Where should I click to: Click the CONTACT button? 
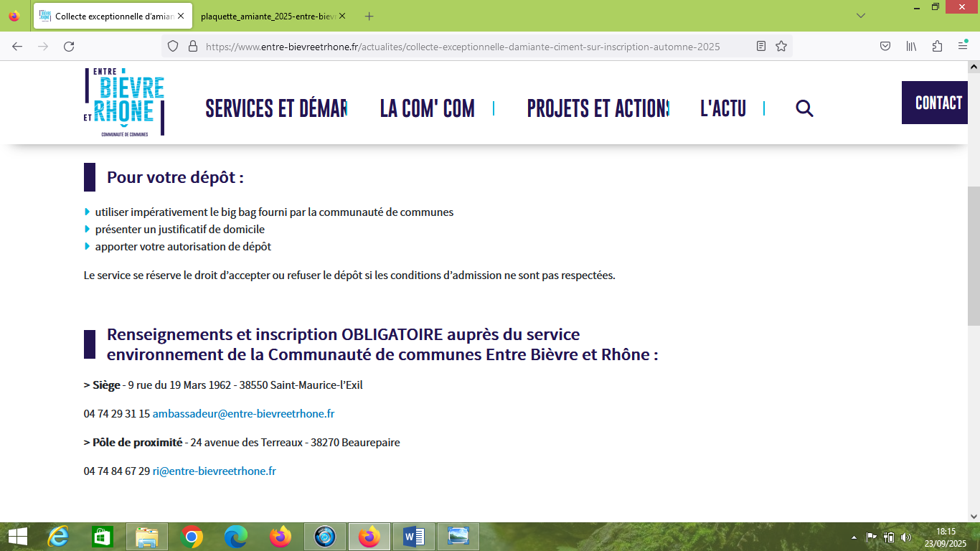pyautogui.click(x=938, y=103)
